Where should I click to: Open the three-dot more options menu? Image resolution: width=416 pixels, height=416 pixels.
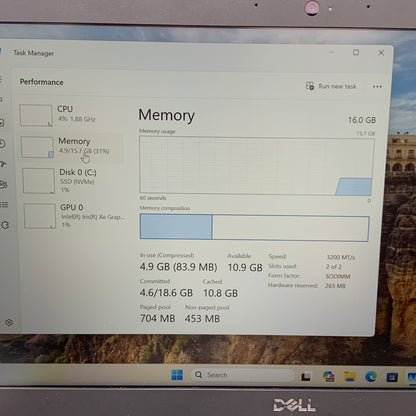pos(377,87)
